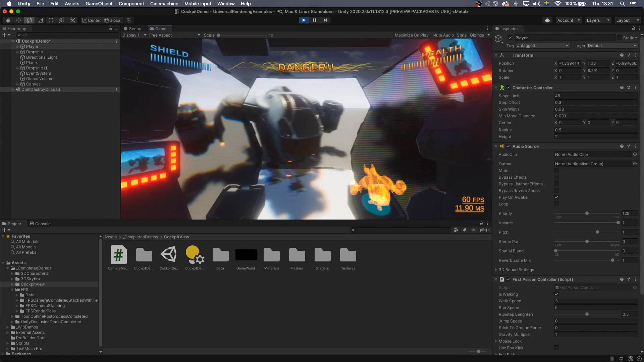
Task: Switch to the Scene tab
Action: click(x=135, y=28)
